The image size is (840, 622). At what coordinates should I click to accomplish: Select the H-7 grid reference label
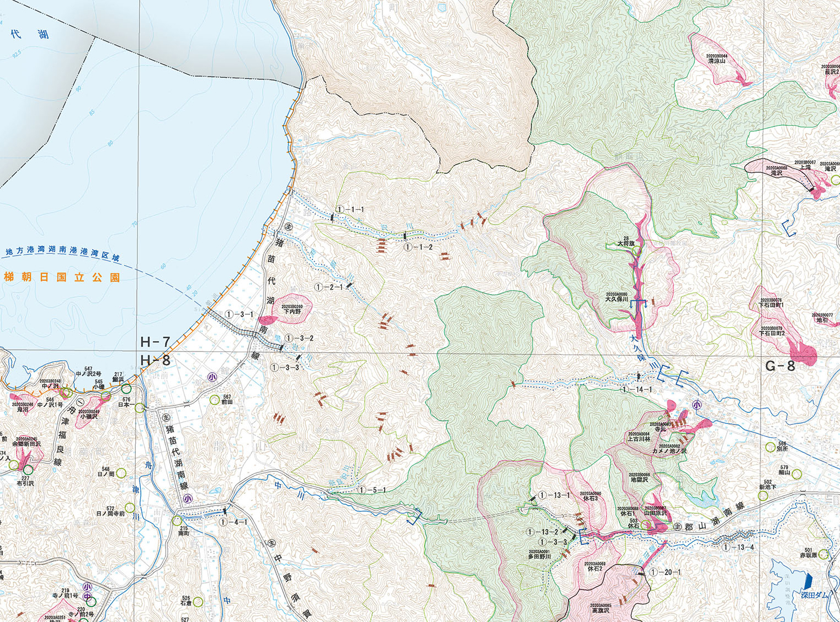point(155,342)
